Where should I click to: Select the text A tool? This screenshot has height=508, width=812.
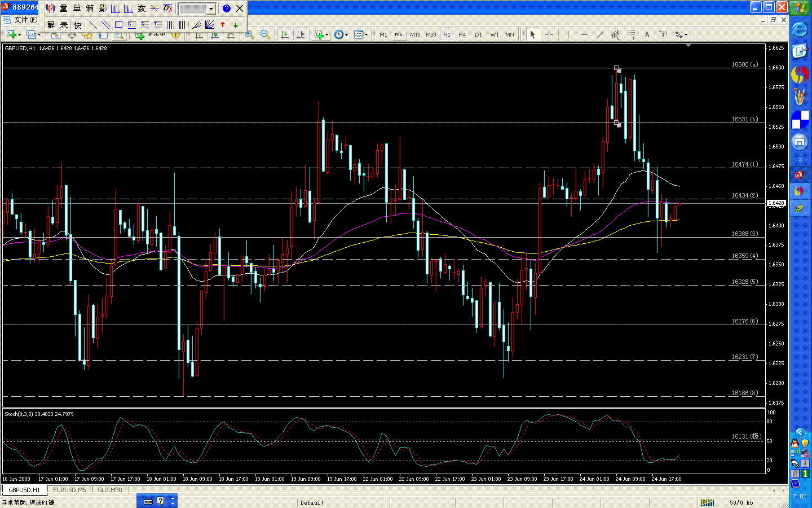point(647,34)
